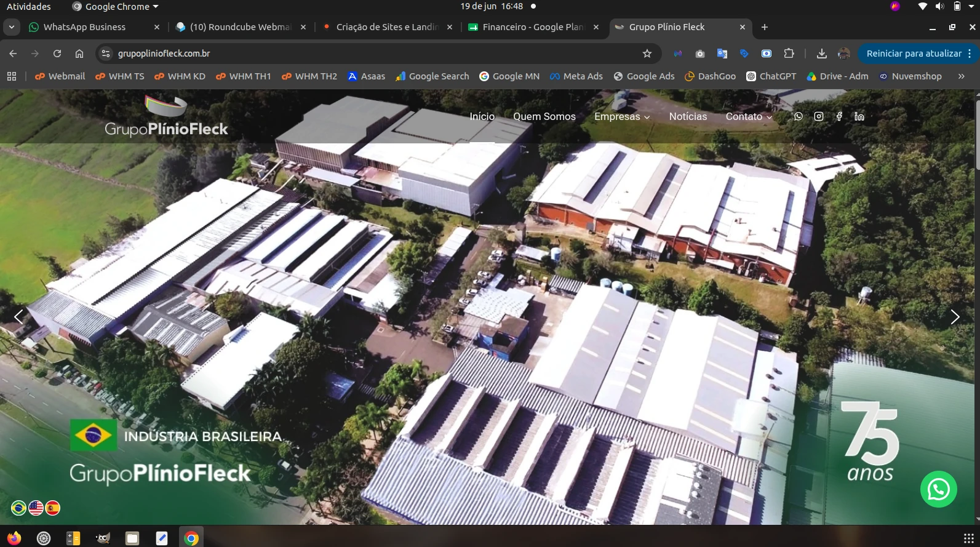This screenshot has width=980, height=547.
Task: Go to previous slide with left arrow
Action: coord(19,317)
